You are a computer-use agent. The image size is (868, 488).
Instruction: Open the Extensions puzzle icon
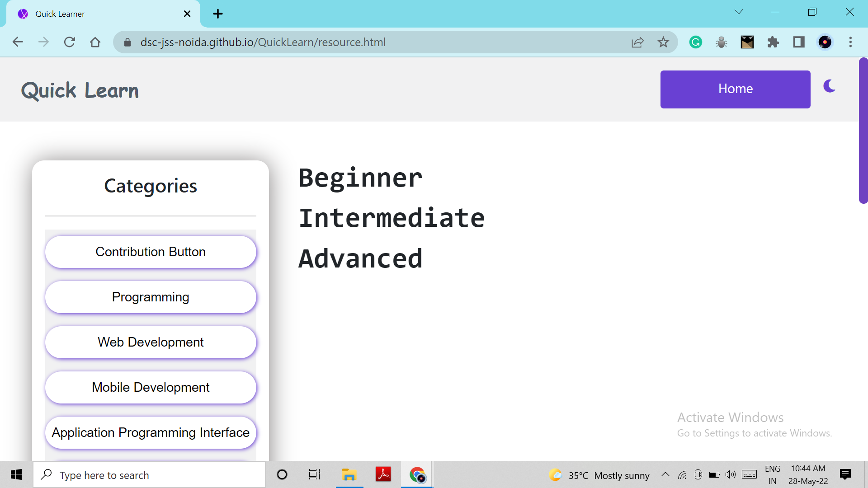[x=773, y=42]
